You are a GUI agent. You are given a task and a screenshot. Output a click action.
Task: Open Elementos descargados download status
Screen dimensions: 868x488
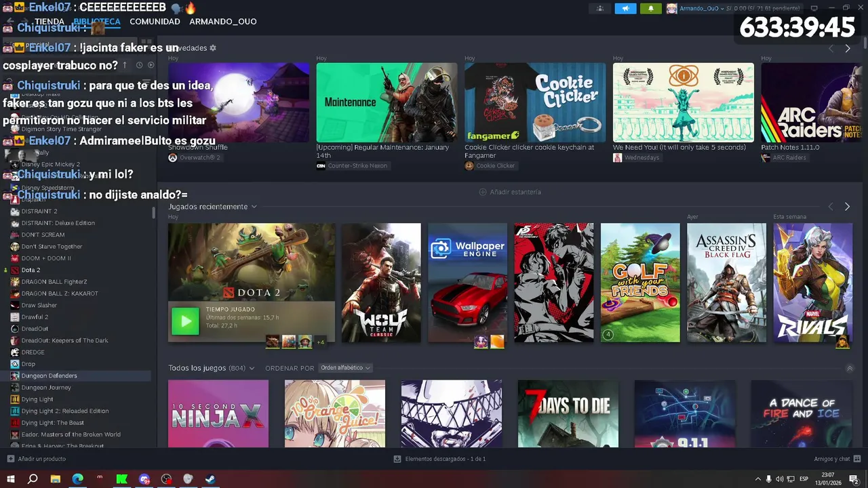tap(446, 459)
